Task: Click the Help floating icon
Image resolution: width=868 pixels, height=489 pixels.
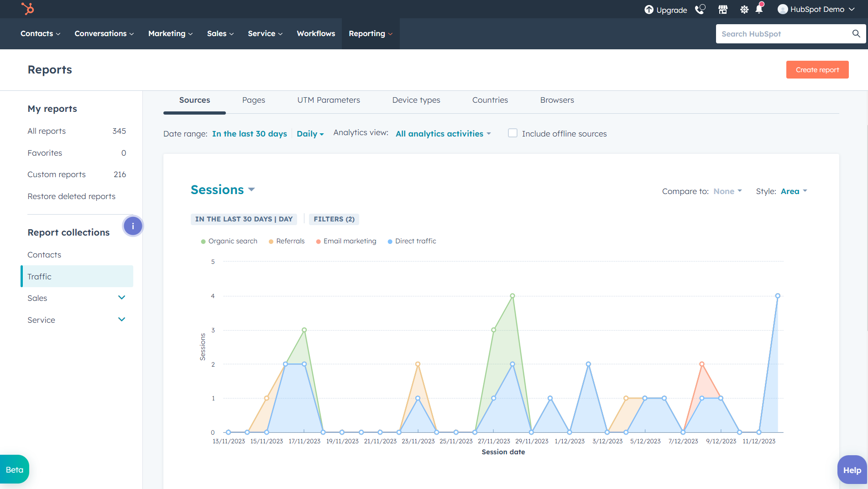Action: tap(852, 469)
